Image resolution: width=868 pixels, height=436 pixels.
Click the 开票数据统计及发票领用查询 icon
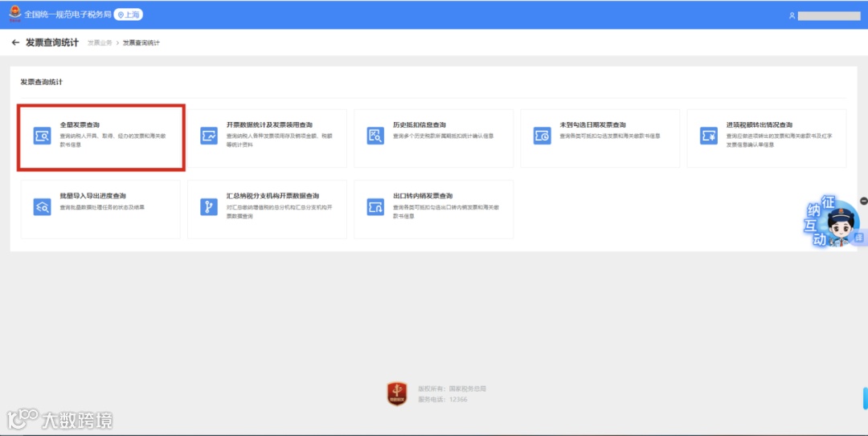(x=209, y=136)
